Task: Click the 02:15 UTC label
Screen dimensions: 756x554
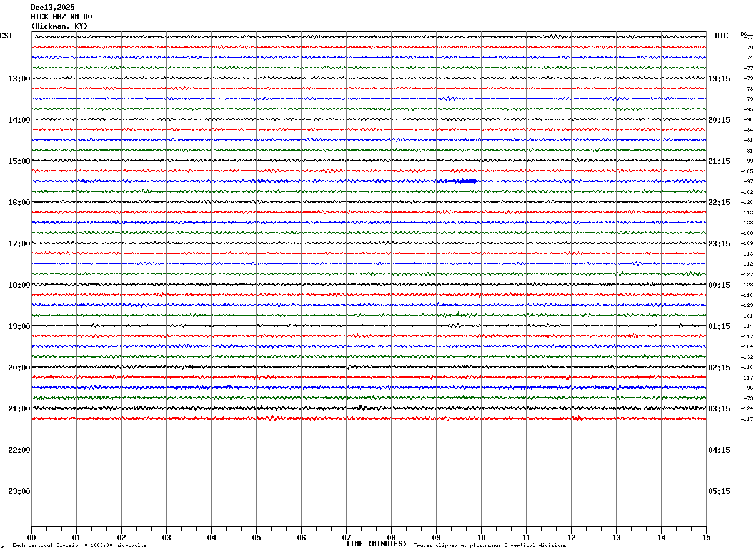Action: click(719, 368)
